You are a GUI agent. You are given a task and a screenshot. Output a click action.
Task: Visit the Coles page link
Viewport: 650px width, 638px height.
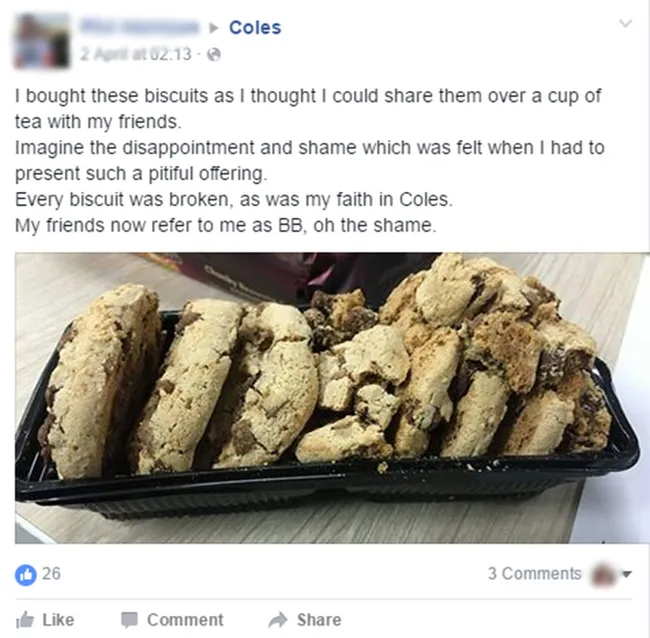coord(255,28)
